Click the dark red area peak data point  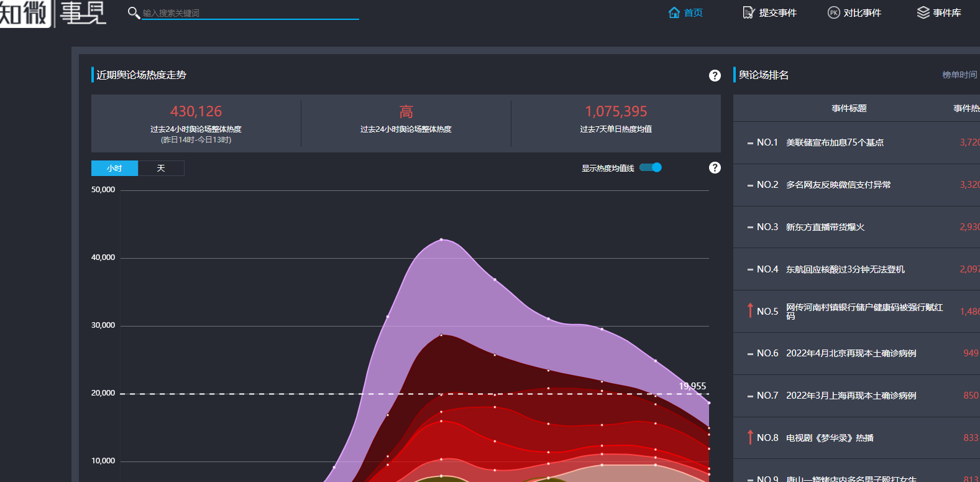[x=441, y=335]
